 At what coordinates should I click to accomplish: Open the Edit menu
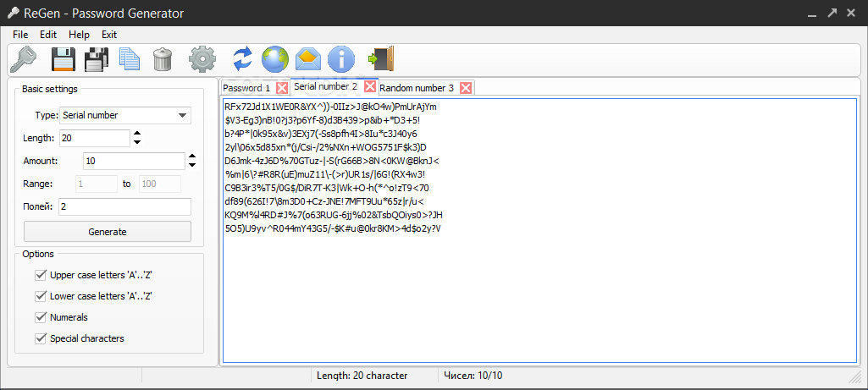point(48,35)
